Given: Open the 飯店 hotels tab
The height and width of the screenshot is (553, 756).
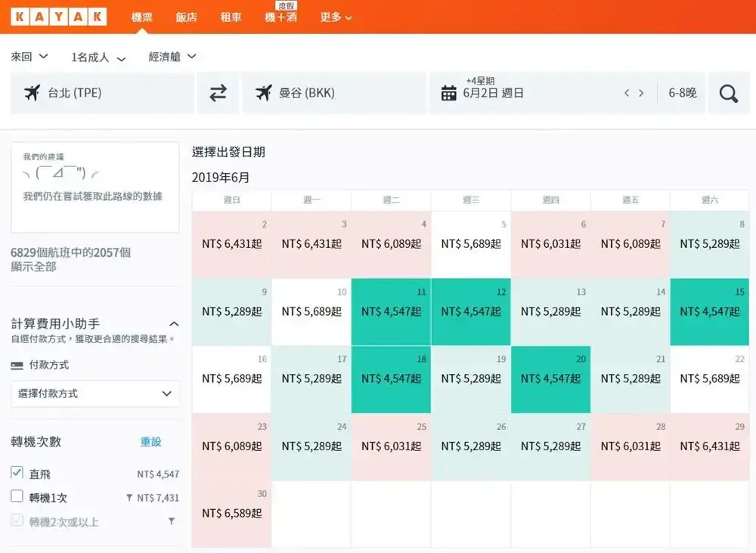Looking at the screenshot, I should (186, 17).
